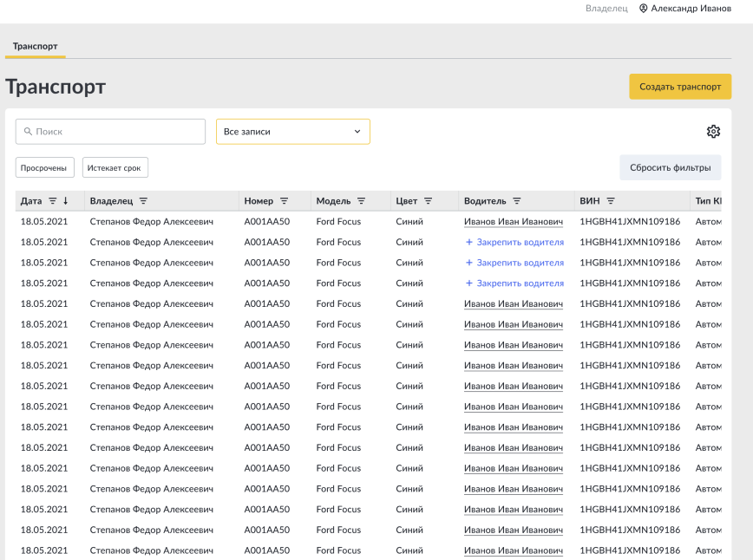Click the filter icon beside Номер header

284,201
